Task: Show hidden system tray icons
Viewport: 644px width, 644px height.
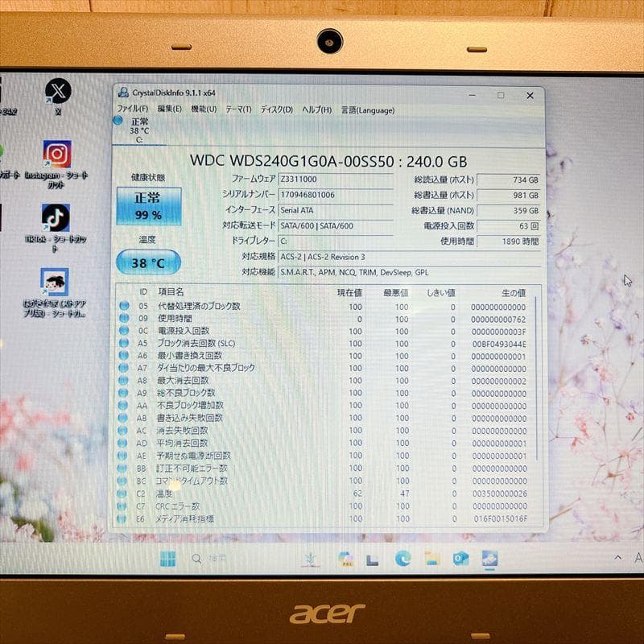Action: [x=617, y=557]
